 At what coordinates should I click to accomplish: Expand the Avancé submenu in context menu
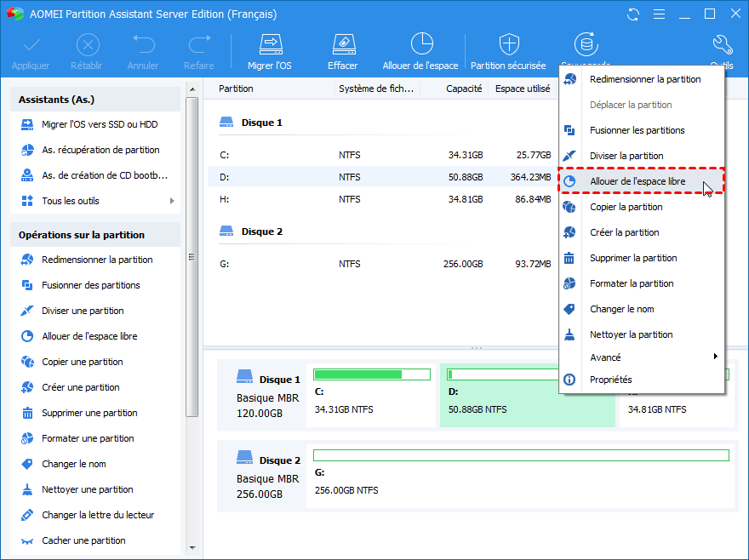[715, 357]
